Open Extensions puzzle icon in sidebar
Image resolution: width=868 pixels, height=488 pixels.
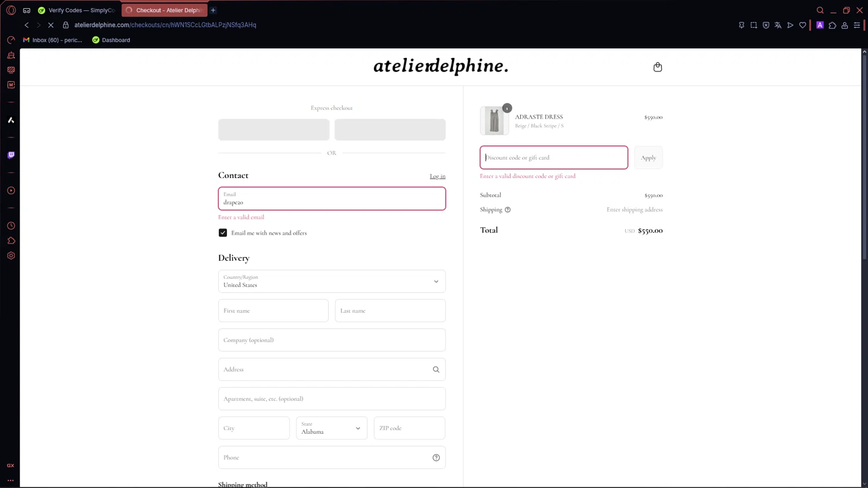tap(11, 241)
